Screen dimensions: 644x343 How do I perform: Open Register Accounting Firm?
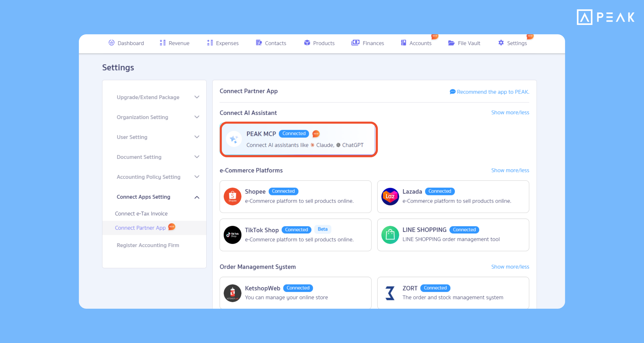pyautogui.click(x=148, y=245)
